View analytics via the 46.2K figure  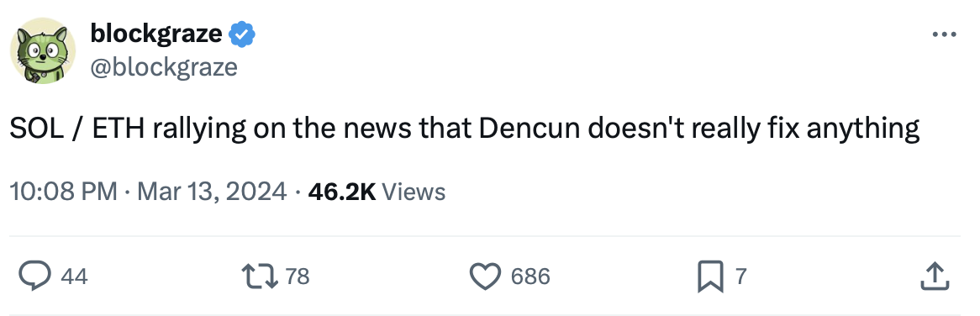(342, 191)
